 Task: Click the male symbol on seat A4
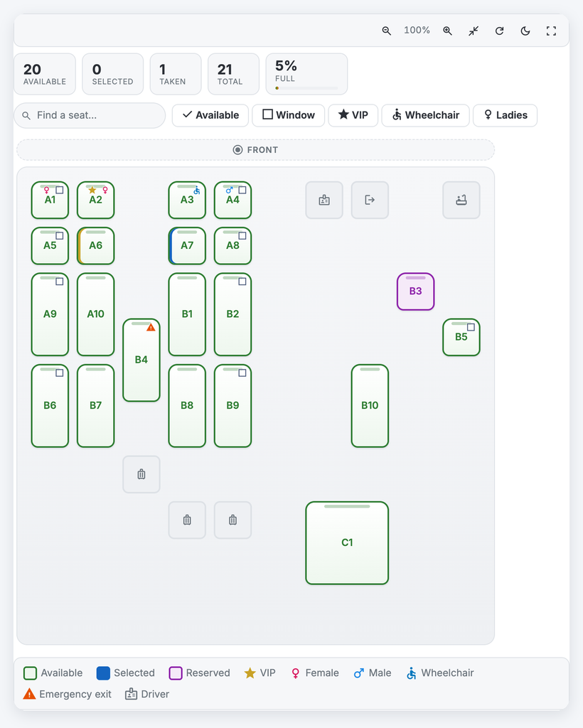point(229,190)
